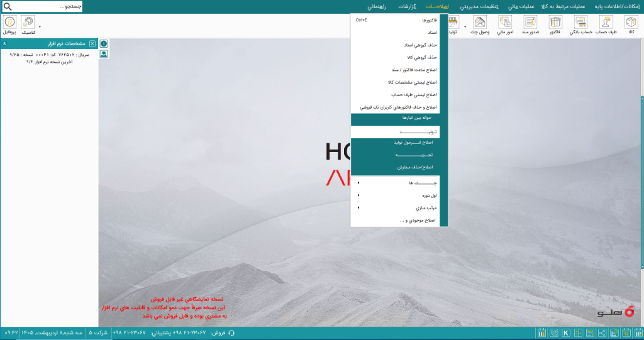The width and height of the screenshot is (644, 340).
Task: Open the طرف حساب toolbar icon
Action: pos(606,26)
